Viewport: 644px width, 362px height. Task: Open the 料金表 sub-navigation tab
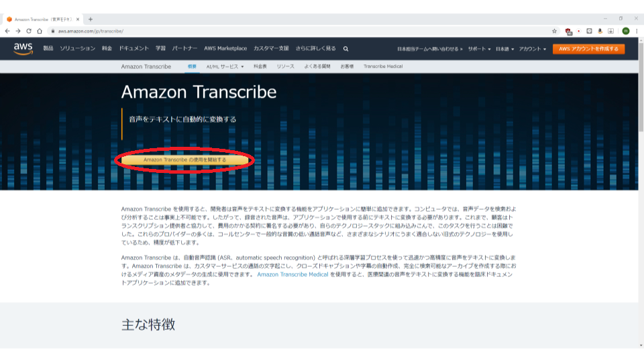click(260, 66)
